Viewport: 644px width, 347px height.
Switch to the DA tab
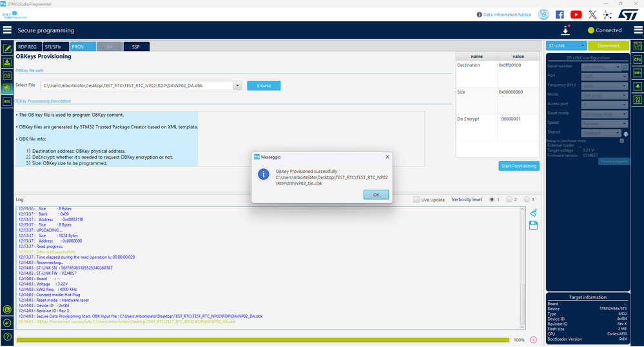coord(109,47)
